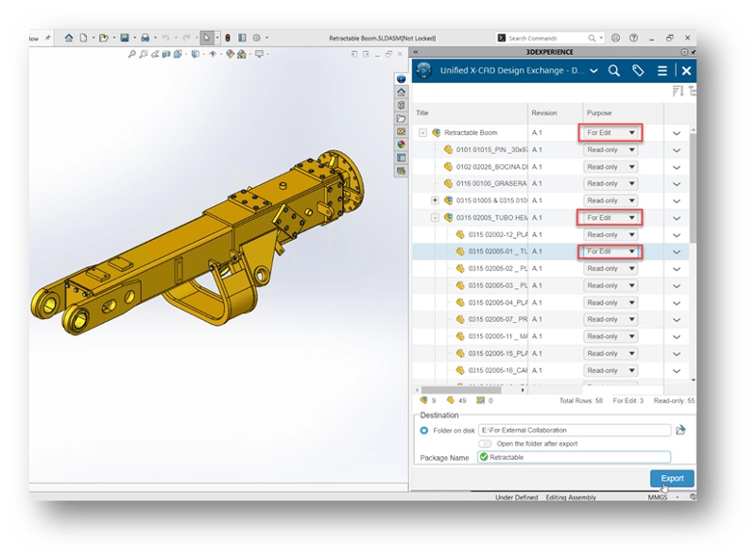This screenshot has width=756, height=560.
Task: Click the Apply Scene icon
Action: pyautogui.click(x=242, y=54)
